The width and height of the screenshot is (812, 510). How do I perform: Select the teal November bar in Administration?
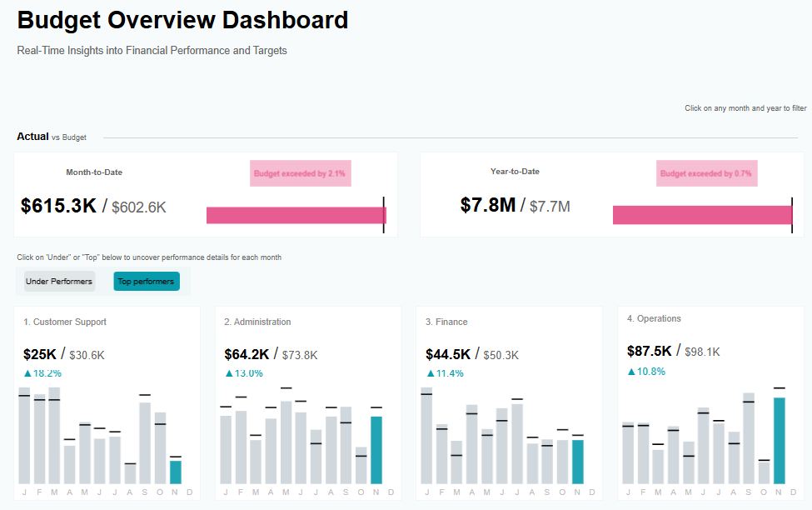[x=376, y=450]
